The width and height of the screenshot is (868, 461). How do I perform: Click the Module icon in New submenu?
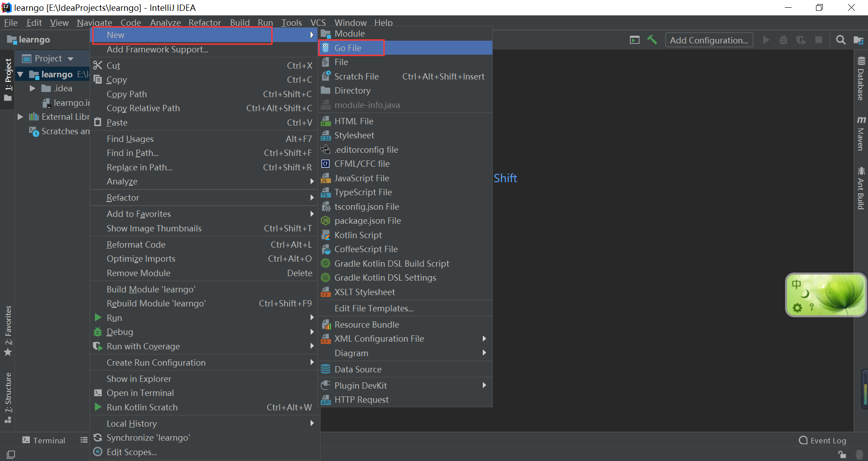pos(325,34)
